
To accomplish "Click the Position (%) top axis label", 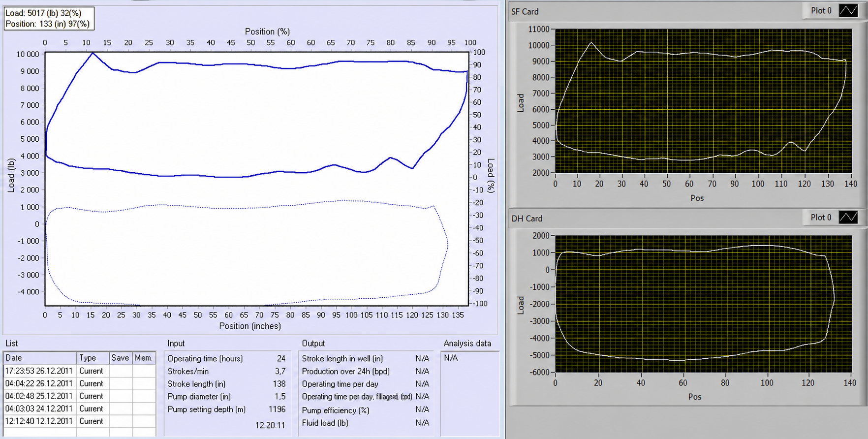I will pos(267,31).
